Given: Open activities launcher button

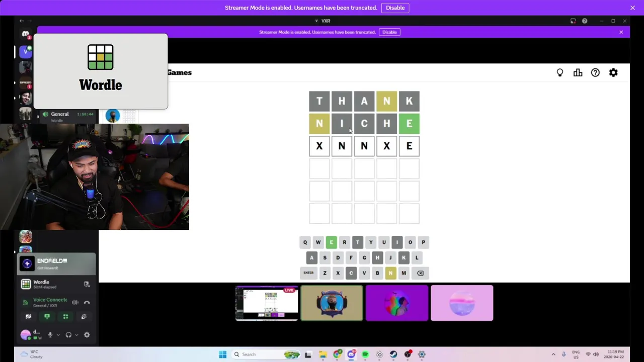Looking at the screenshot, I should pos(65,316).
